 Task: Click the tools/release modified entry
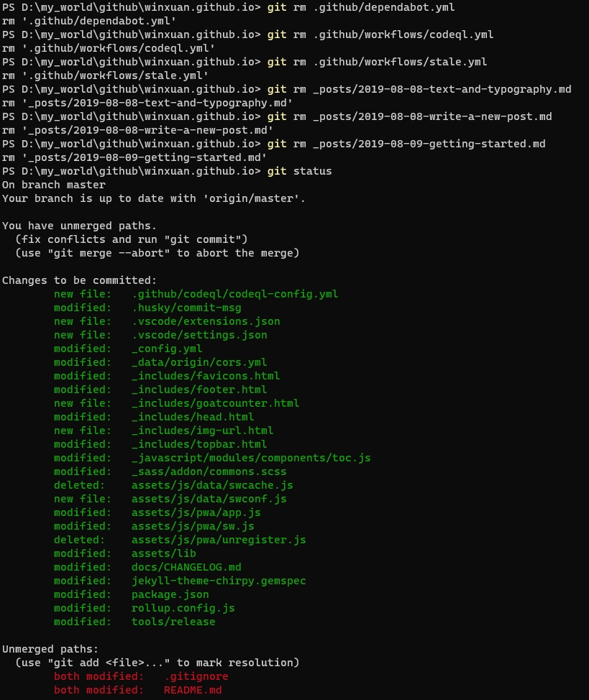173,622
